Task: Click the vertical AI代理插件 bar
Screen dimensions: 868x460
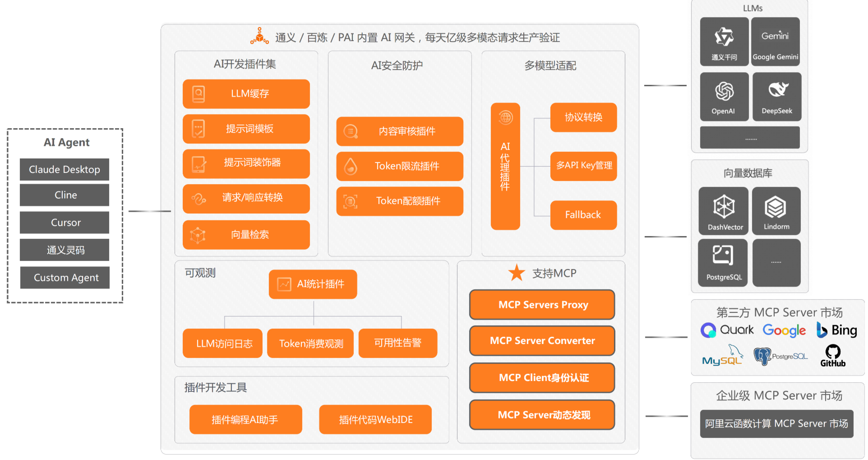Action: 505,166
